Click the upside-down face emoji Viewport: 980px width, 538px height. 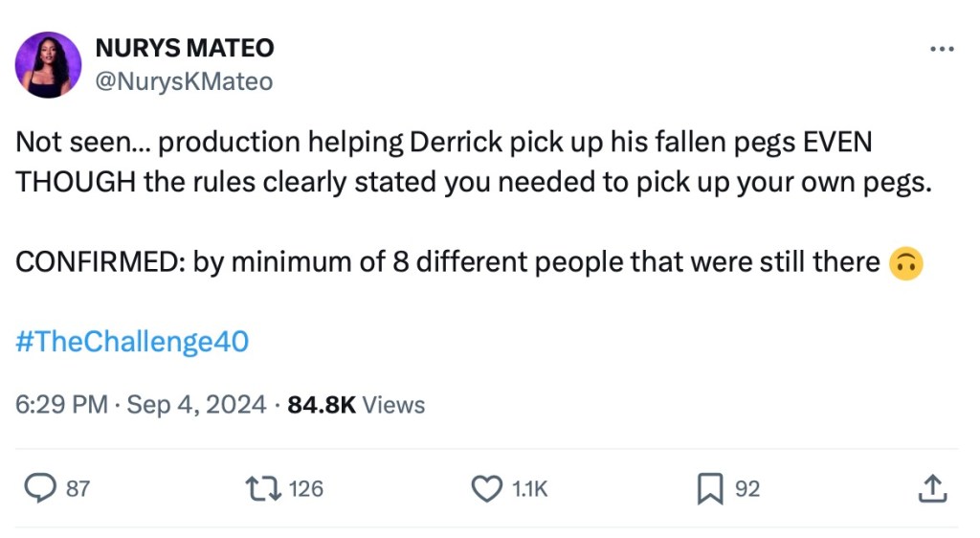click(905, 263)
